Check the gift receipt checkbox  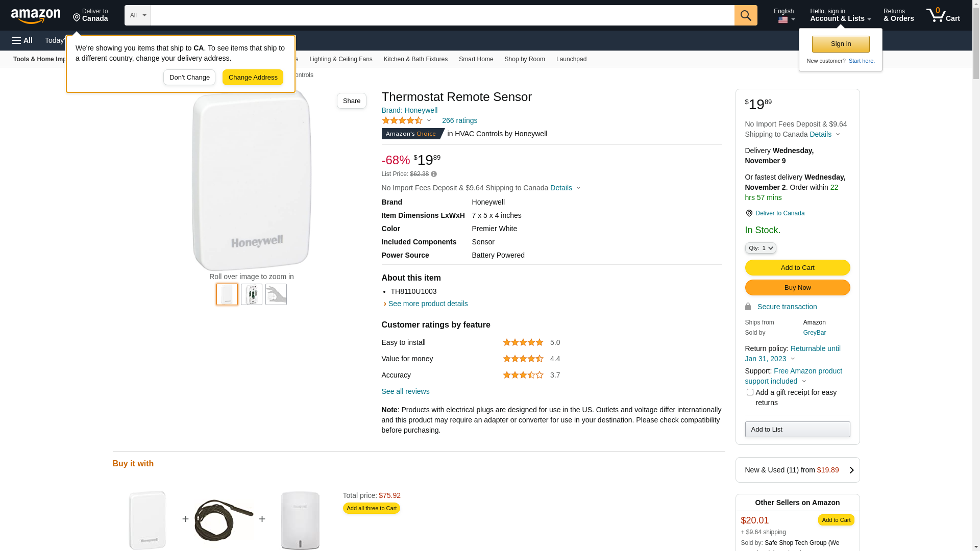tap(750, 392)
